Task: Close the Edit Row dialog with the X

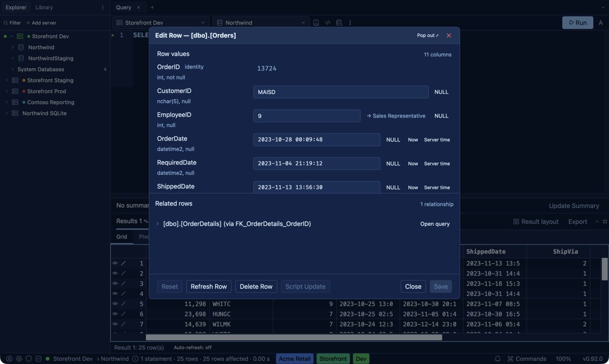Action: (x=449, y=36)
